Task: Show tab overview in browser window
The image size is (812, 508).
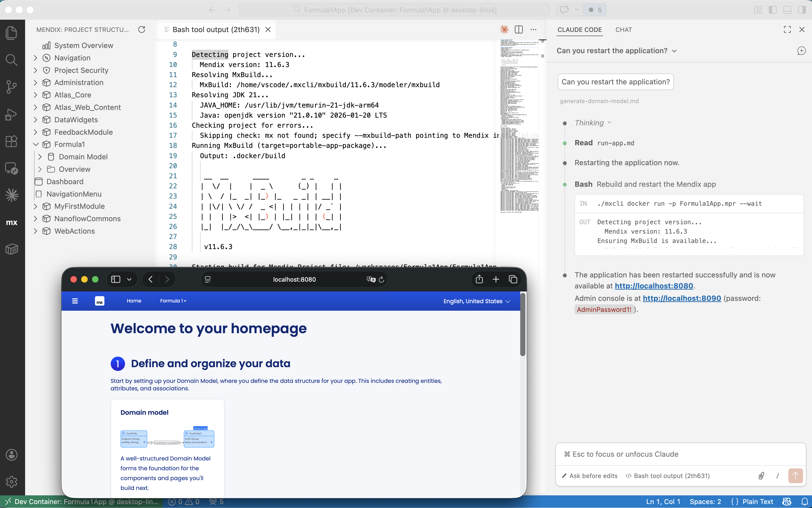Action: coord(513,279)
